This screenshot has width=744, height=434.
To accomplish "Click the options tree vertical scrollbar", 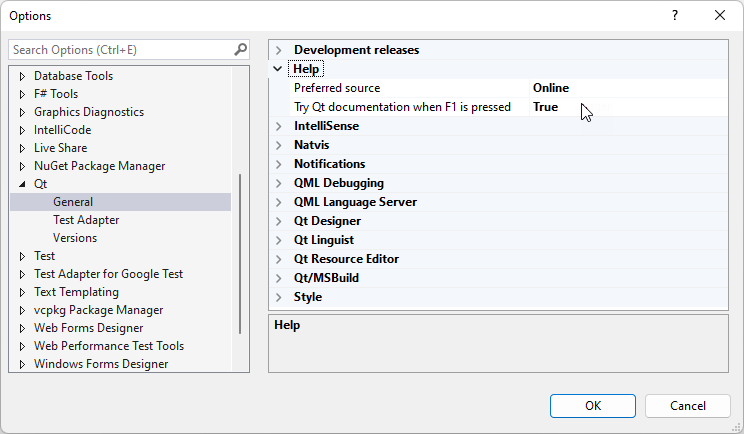I will click(x=240, y=254).
